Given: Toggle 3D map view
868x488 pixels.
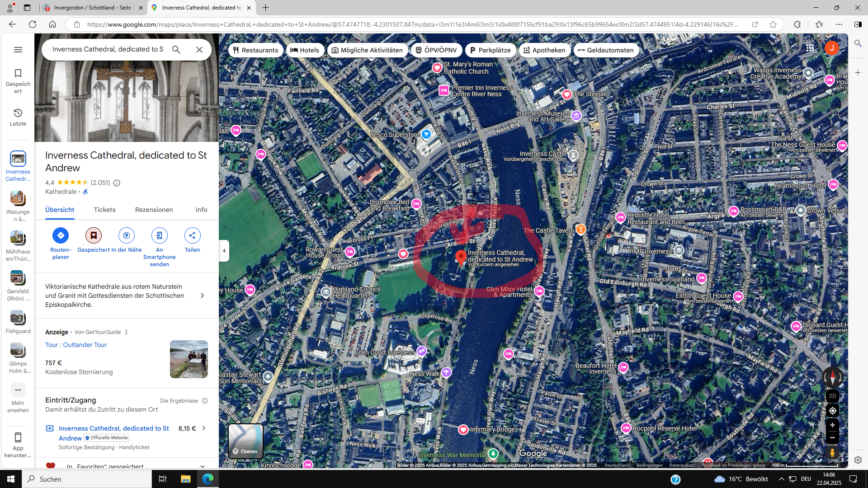Looking at the screenshot, I should coord(832,396).
